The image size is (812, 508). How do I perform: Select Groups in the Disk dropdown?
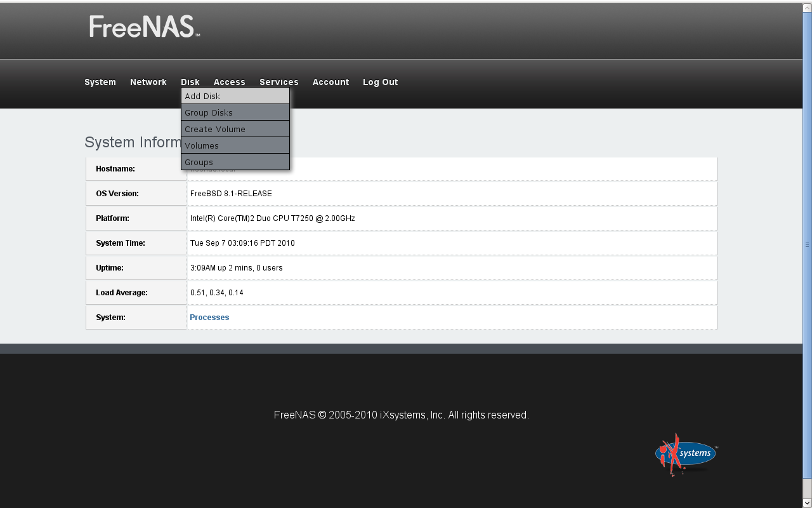pyautogui.click(x=235, y=162)
